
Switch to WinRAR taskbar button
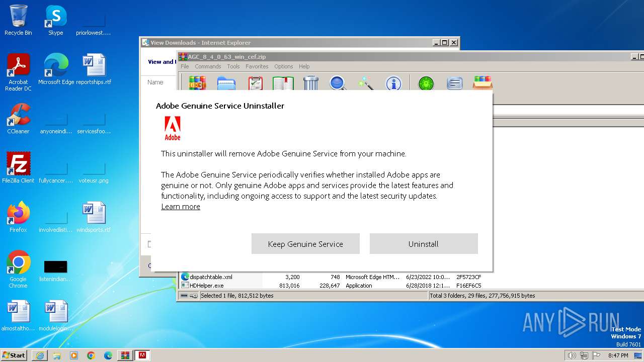125,355
